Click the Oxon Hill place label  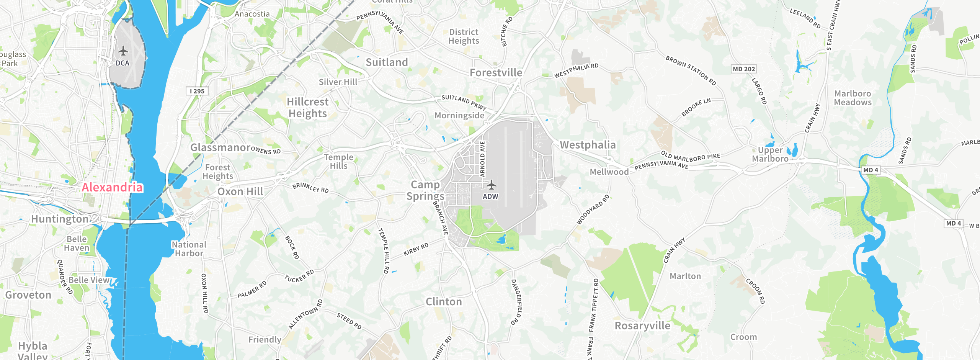click(240, 191)
